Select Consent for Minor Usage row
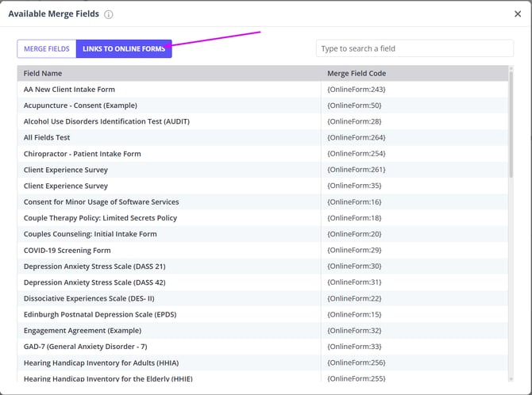The image size is (532, 395). coord(101,201)
